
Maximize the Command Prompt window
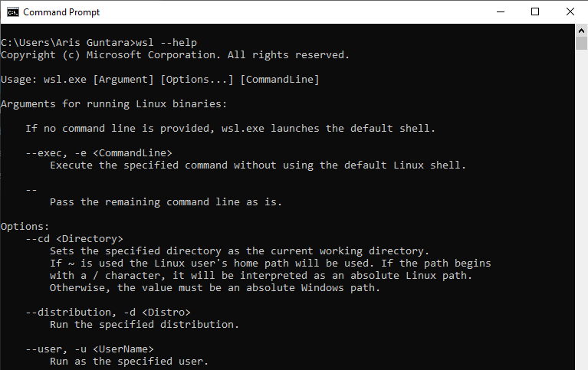[535, 12]
